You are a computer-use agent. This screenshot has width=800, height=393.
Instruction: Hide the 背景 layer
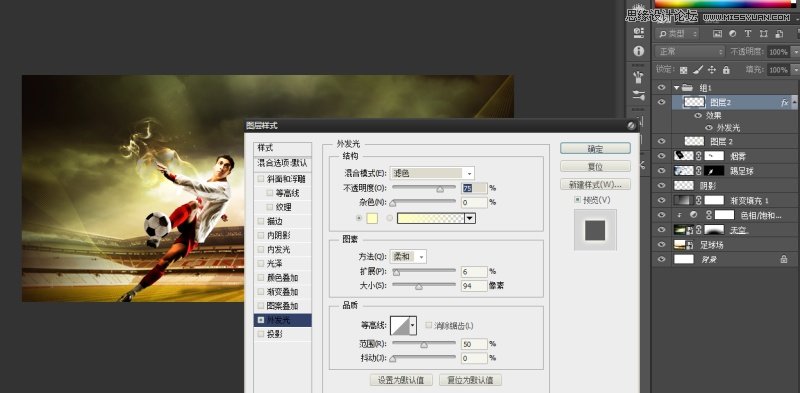point(662,259)
